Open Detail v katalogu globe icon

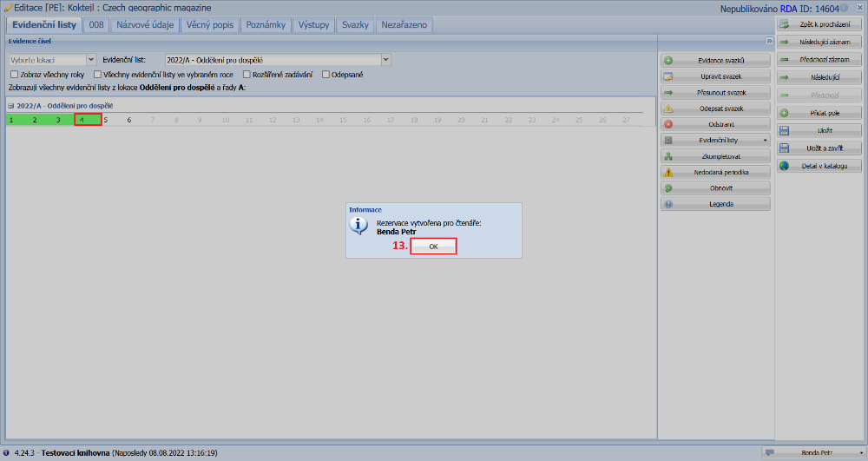(785, 166)
